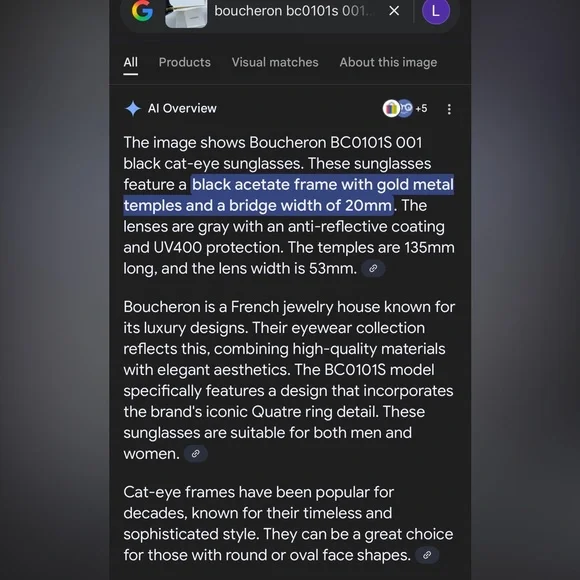Open link icon after 'men and women'
580x580 pixels.
(196, 453)
